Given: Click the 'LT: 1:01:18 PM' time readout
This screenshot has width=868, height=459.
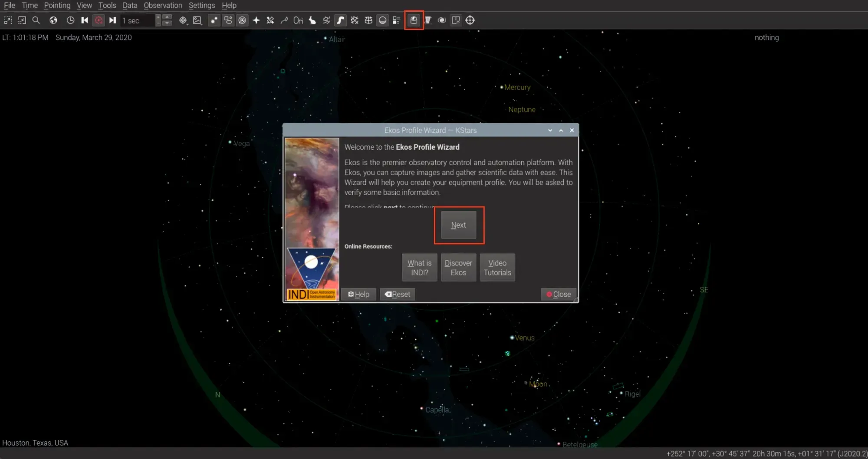Looking at the screenshot, I should 25,38.
